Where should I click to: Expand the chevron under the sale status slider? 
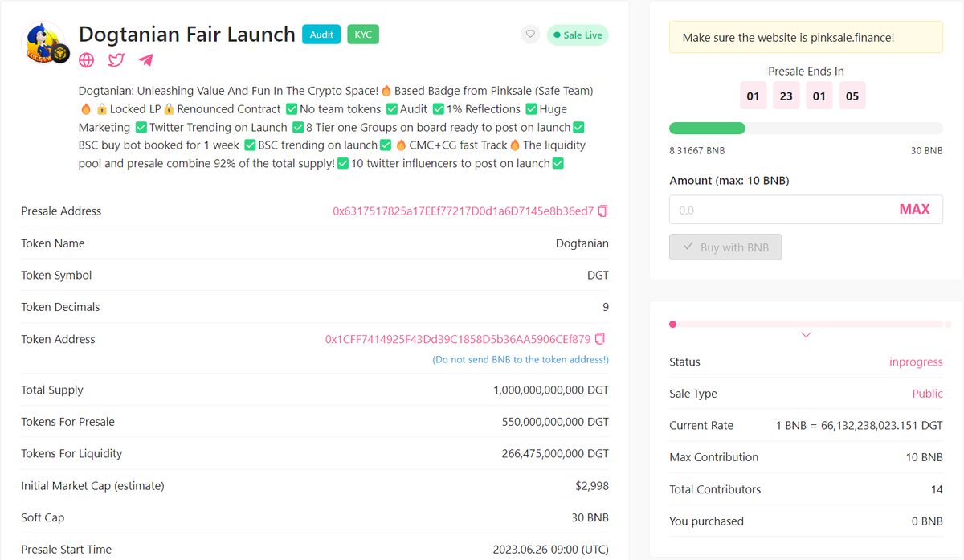point(806,335)
